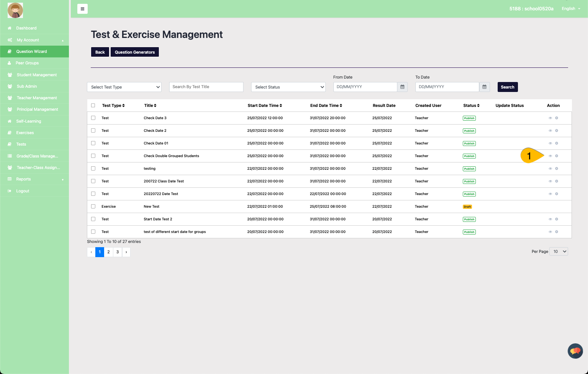Open gear for Start Date Test 2
The width and height of the screenshot is (588, 374).
(x=557, y=219)
